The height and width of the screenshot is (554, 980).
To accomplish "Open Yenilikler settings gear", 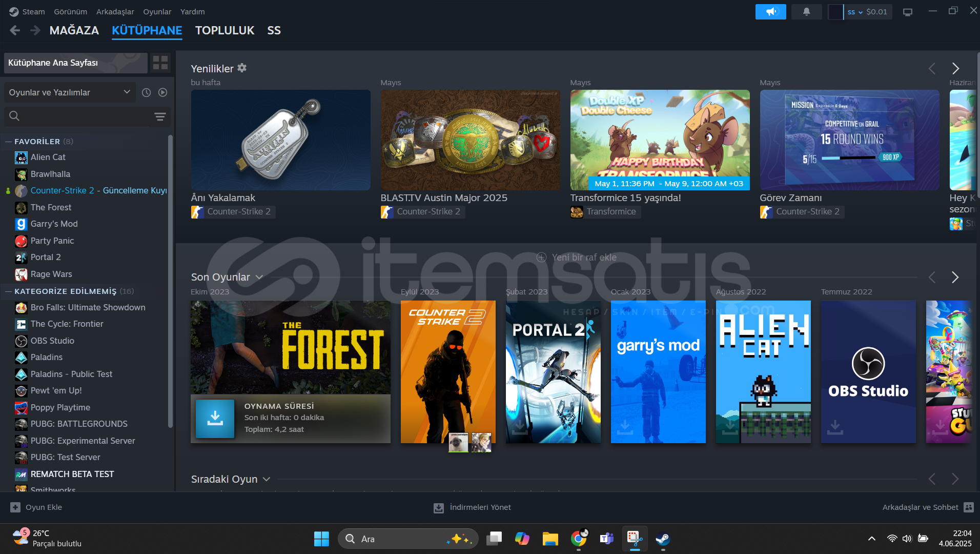I will (x=242, y=68).
